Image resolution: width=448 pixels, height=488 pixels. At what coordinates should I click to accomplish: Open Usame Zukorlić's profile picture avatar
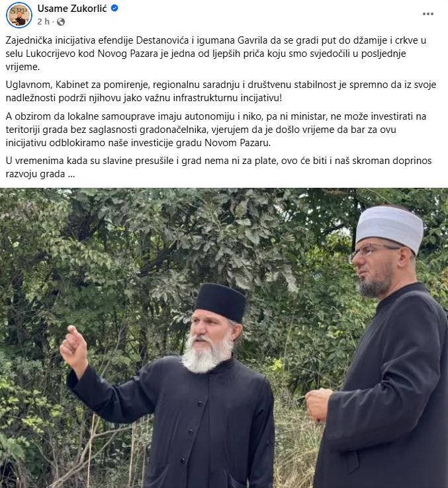click(19, 15)
